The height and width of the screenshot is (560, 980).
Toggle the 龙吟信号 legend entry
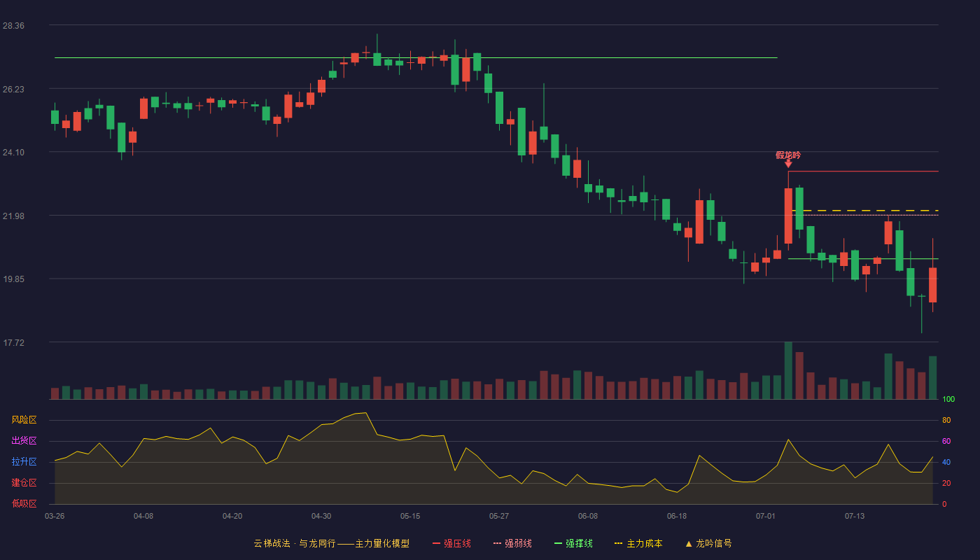coord(708,543)
